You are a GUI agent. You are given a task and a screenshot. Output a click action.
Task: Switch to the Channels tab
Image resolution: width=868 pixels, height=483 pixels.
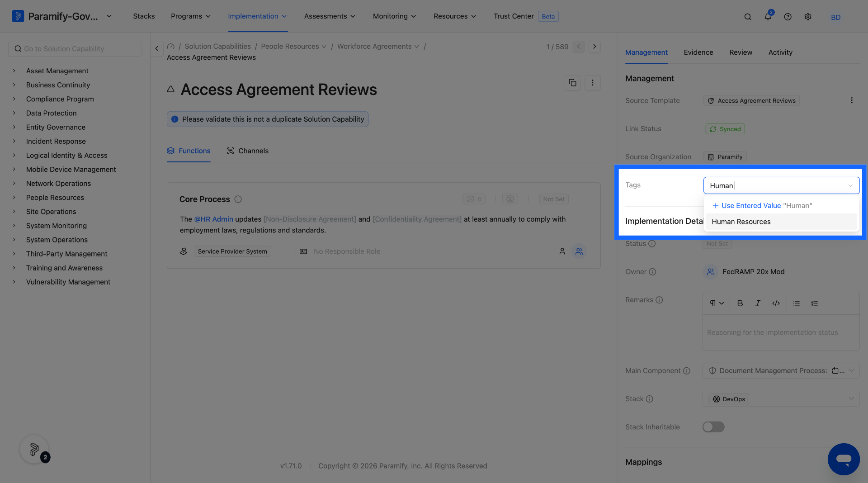coord(247,151)
